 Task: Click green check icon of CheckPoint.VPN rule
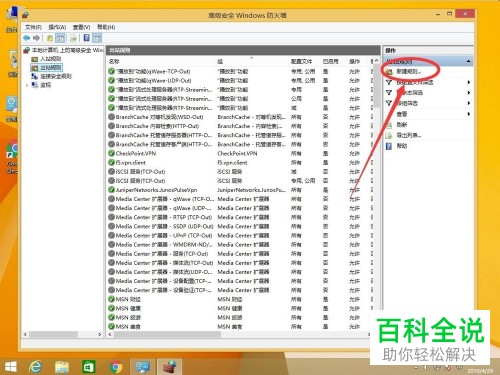tap(111, 153)
